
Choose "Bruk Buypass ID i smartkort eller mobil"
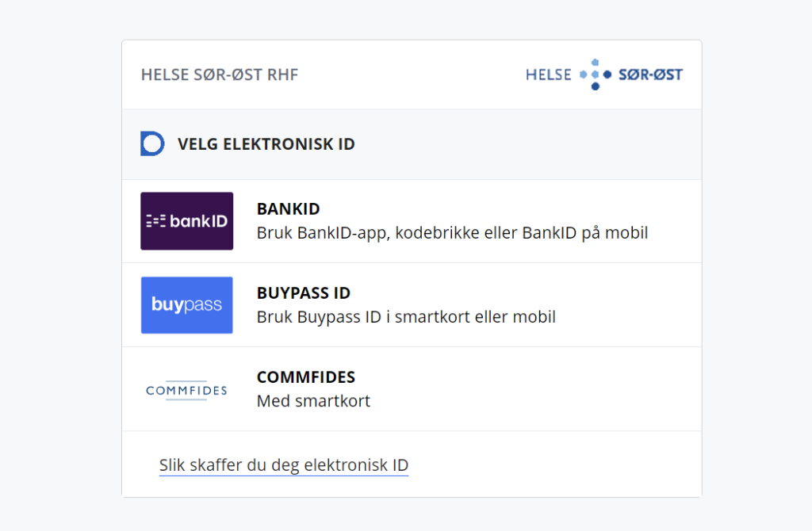(406, 317)
